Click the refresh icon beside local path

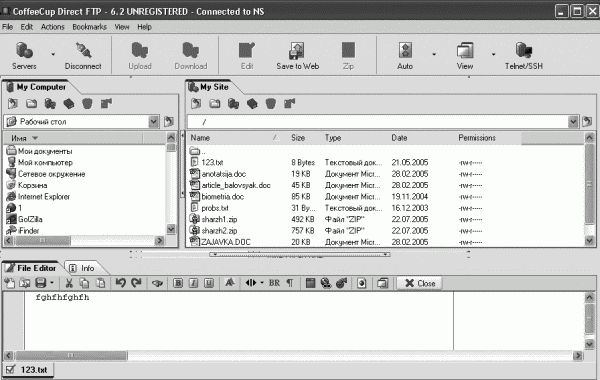[169, 122]
